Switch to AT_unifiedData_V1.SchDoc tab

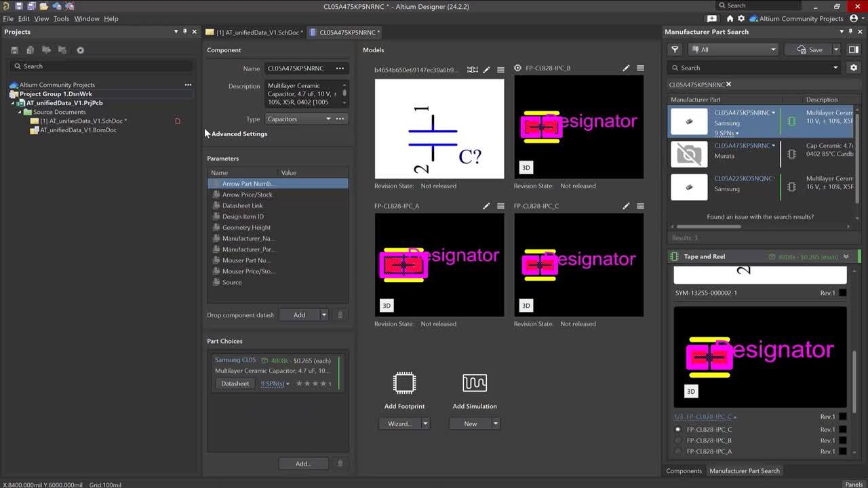tap(254, 33)
